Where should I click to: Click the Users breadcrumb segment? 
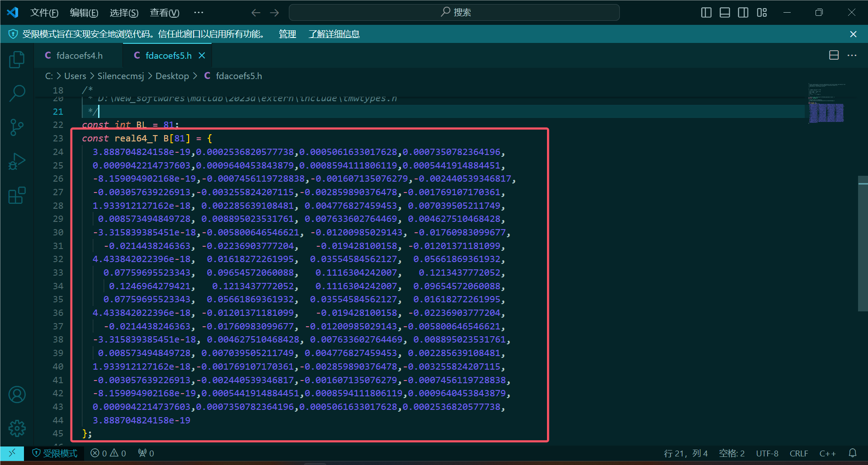coord(75,76)
